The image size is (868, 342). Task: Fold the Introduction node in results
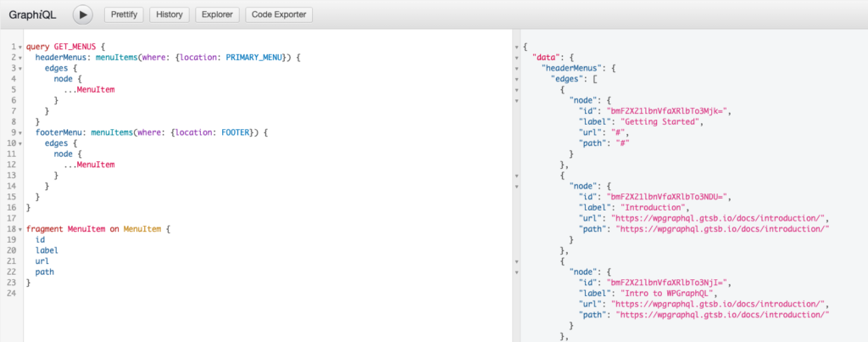[x=518, y=188]
